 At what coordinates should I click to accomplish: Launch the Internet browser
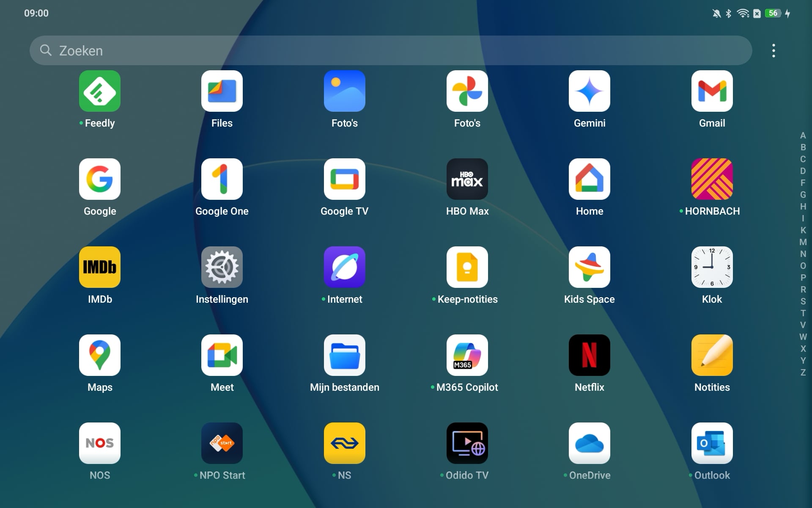pos(345,267)
